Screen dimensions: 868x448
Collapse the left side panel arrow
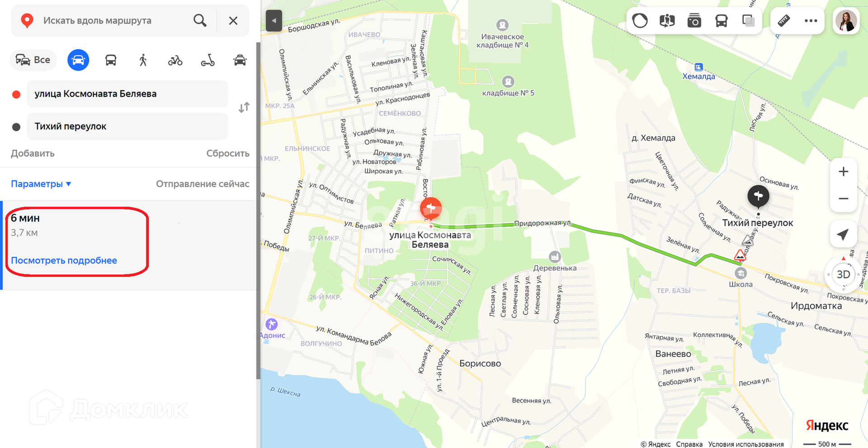point(274,21)
